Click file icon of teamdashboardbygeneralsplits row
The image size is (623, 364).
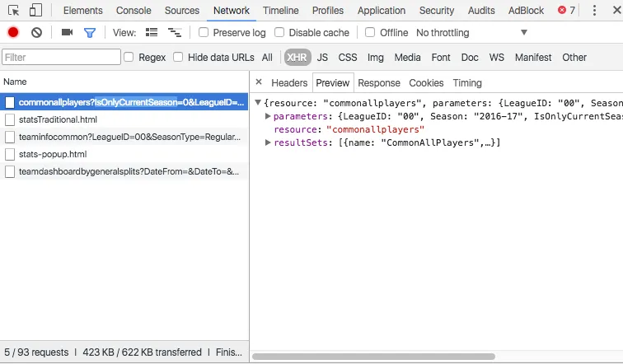(x=10, y=171)
